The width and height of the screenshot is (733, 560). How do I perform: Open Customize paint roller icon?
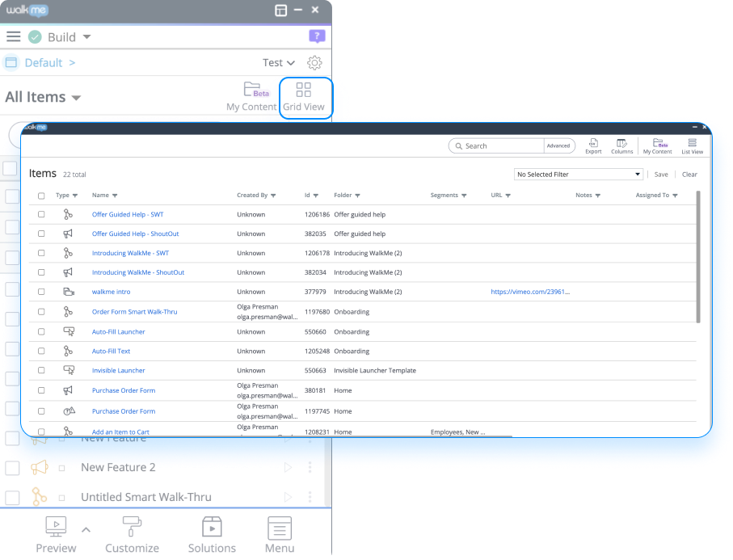(132, 526)
